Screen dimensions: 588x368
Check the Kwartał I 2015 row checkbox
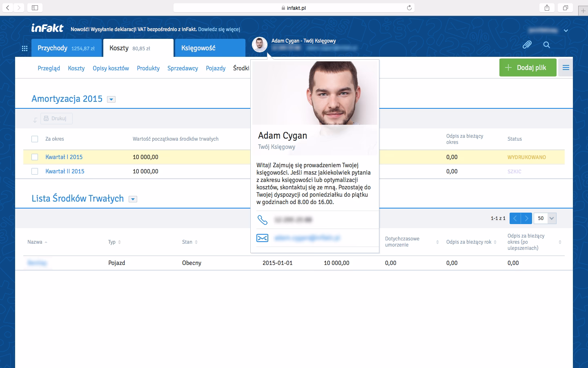click(x=35, y=157)
